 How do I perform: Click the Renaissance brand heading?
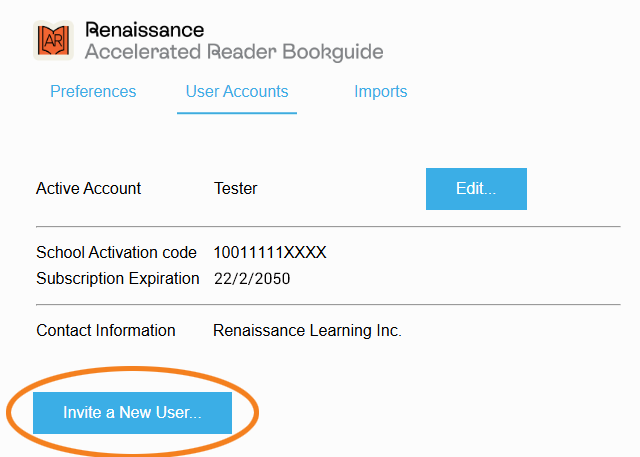click(145, 30)
